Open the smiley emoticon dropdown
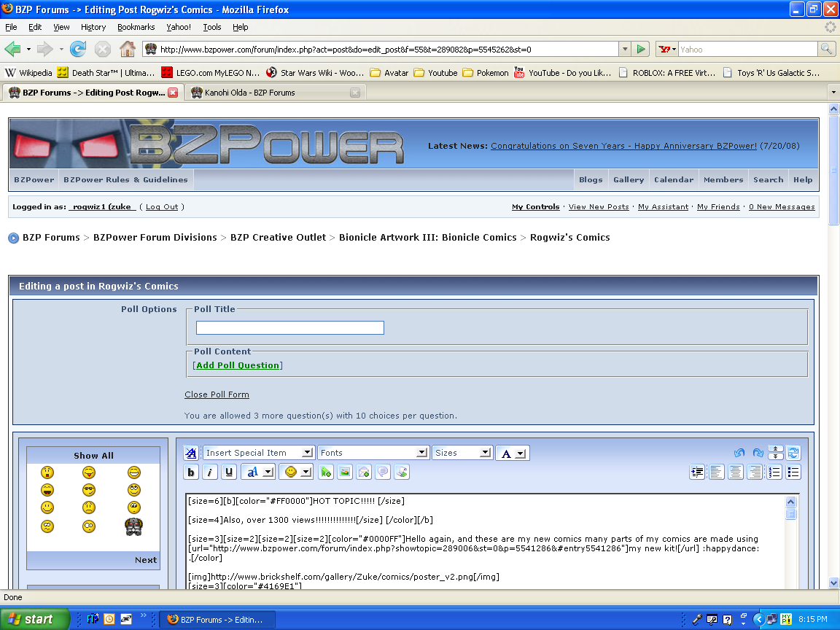Image resolution: width=840 pixels, height=630 pixels. [306, 472]
